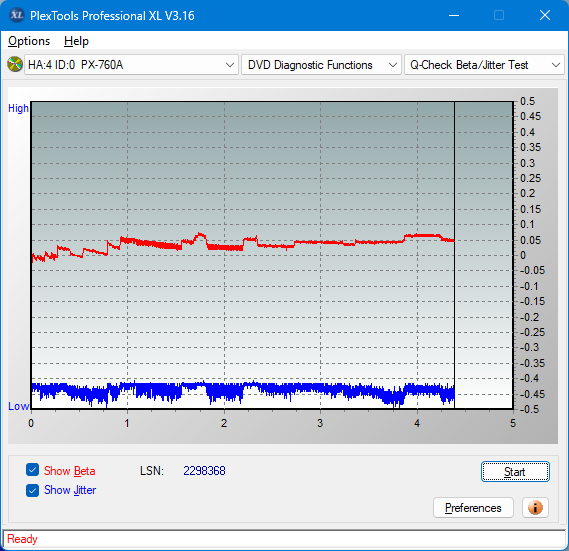The height and width of the screenshot is (551, 569).
Task: Click the vertical end-of-scan marker line
Action: coord(454,254)
